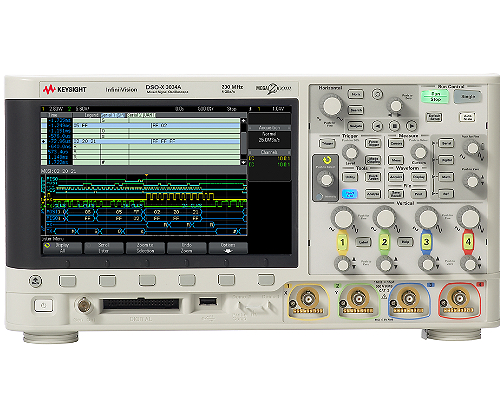The image size is (500, 405).
Task: Select the Undo Zoom softkey
Action: 187,248
